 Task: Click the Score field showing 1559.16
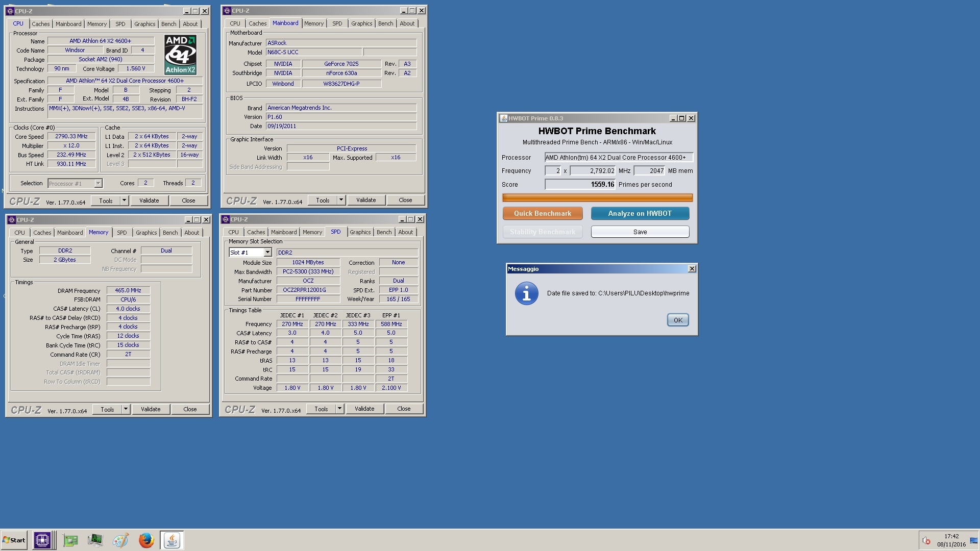click(x=580, y=185)
